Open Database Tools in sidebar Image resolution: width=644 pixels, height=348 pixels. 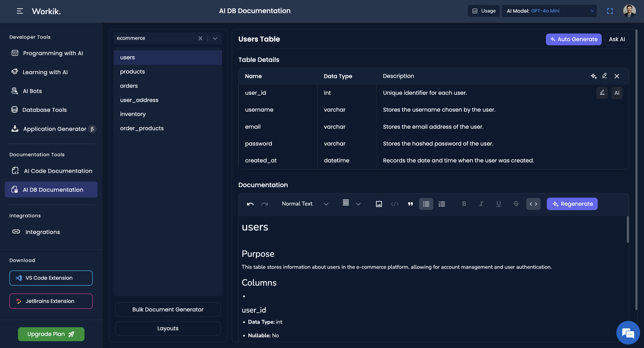(44, 110)
